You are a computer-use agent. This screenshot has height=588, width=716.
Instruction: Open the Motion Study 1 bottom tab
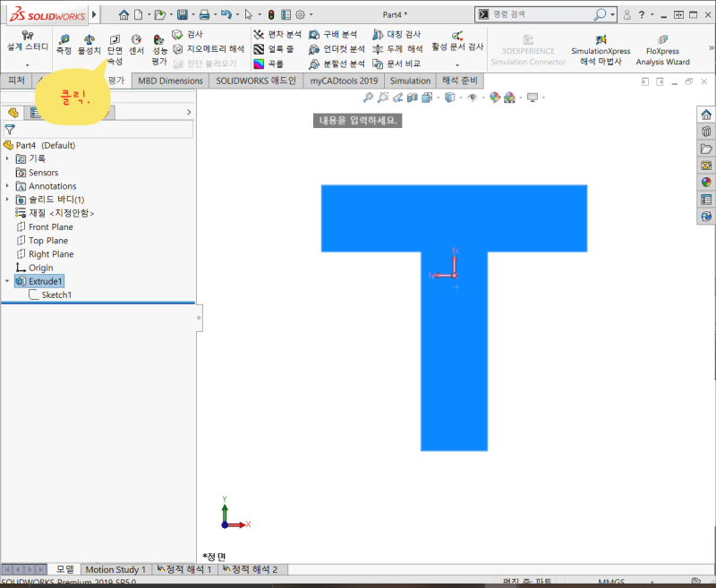115,569
